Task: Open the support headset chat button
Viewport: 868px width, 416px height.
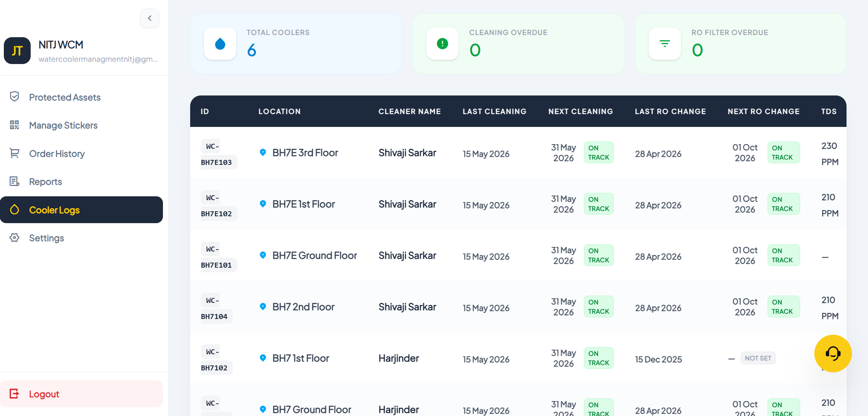Action: [x=833, y=354]
